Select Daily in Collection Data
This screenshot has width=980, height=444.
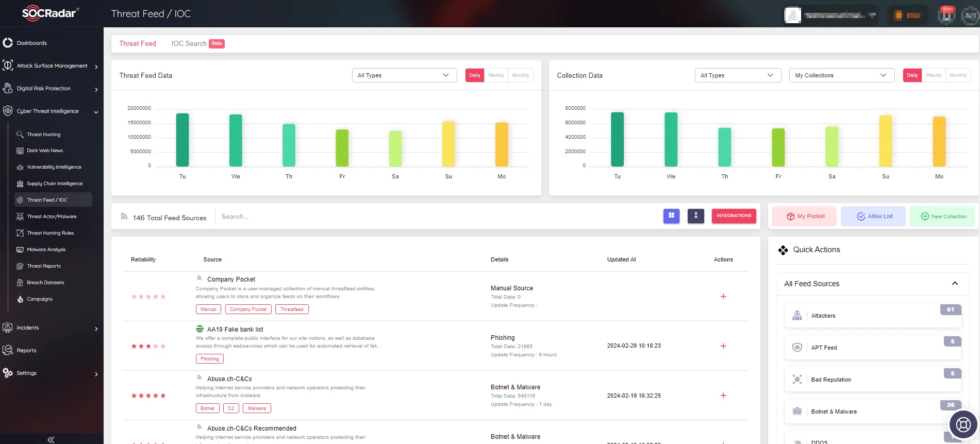912,75
